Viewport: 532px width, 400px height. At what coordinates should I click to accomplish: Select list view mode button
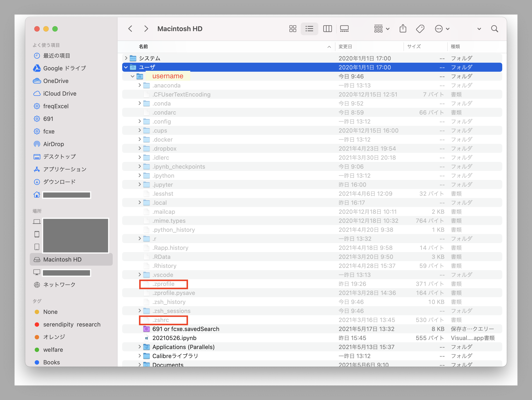309,29
